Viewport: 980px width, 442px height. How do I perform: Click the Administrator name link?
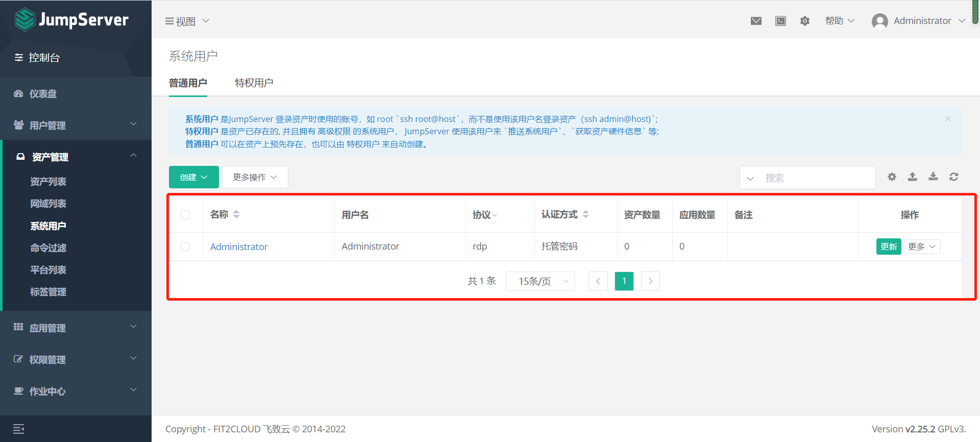pyautogui.click(x=239, y=247)
